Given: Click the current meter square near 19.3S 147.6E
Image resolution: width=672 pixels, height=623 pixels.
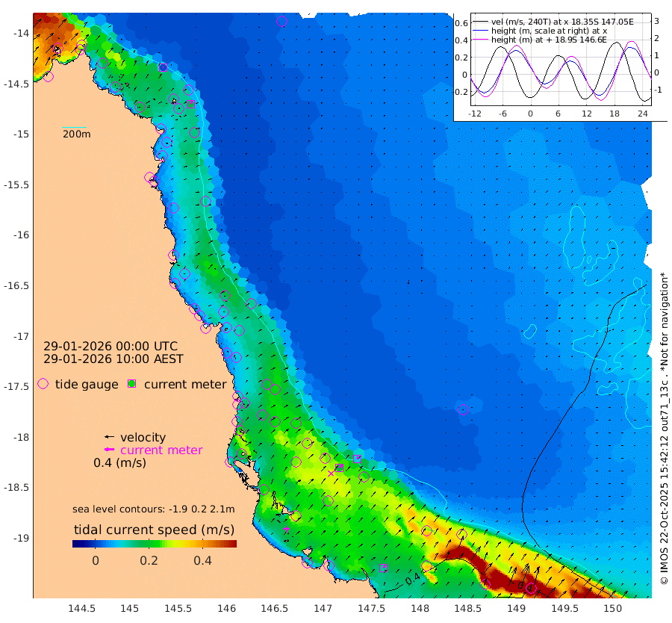Looking at the screenshot, I should coord(384,568).
